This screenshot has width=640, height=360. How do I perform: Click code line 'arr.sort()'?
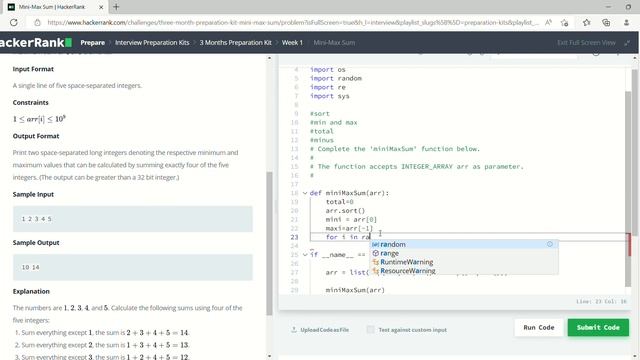[x=345, y=211]
